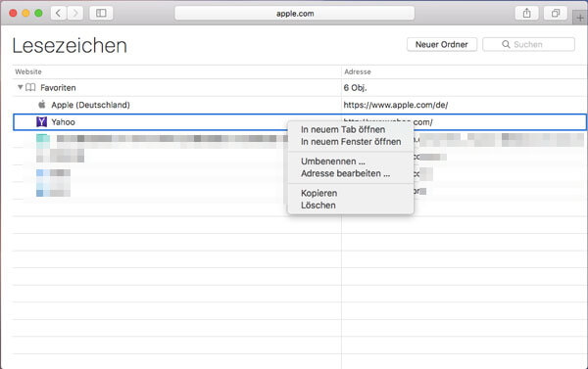Click the Favoriten book icon
The height and width of the screenshot is (369, 588).
[x=30, y=87]
